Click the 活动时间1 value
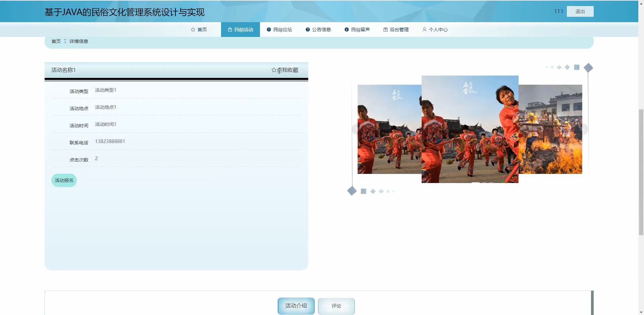Screen dimensions: 644x315 105,124
